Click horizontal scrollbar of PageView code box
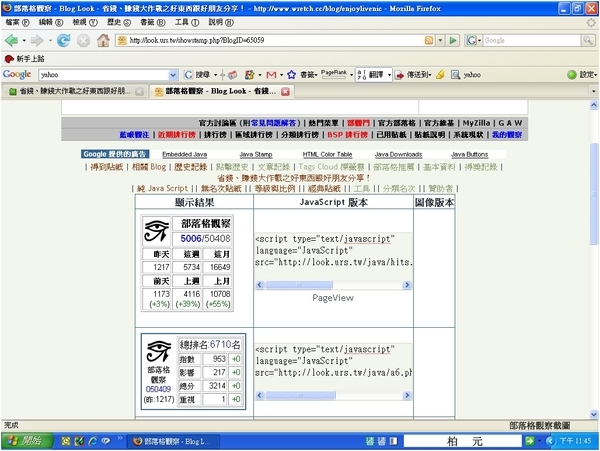 [x=299, y=285]
